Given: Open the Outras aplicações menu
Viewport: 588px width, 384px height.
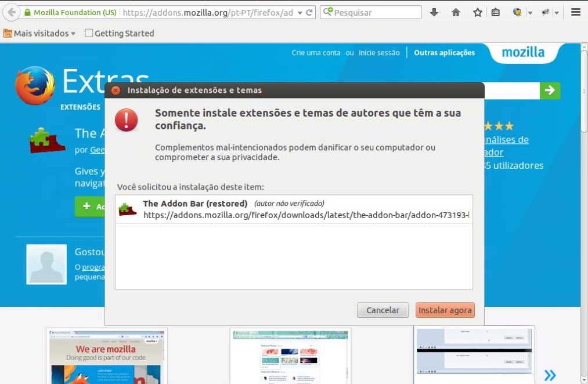Looking at the screenshot, I should point(444,53).
